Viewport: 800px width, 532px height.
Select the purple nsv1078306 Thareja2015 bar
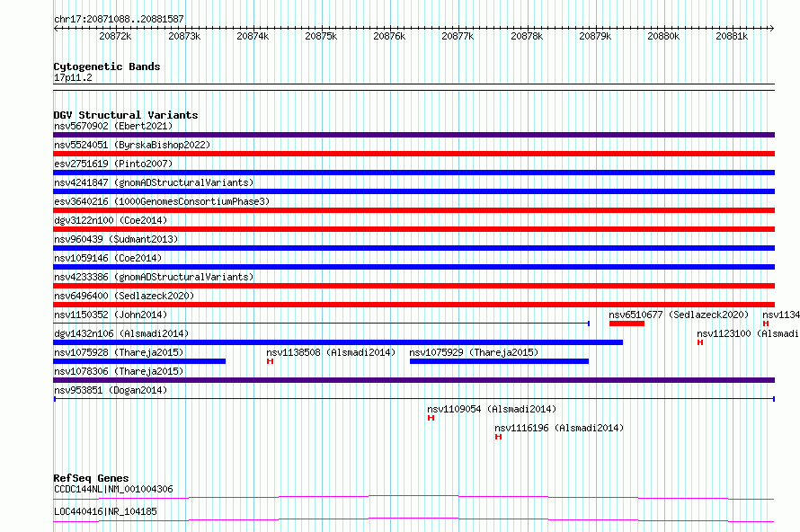click(413, 380)
